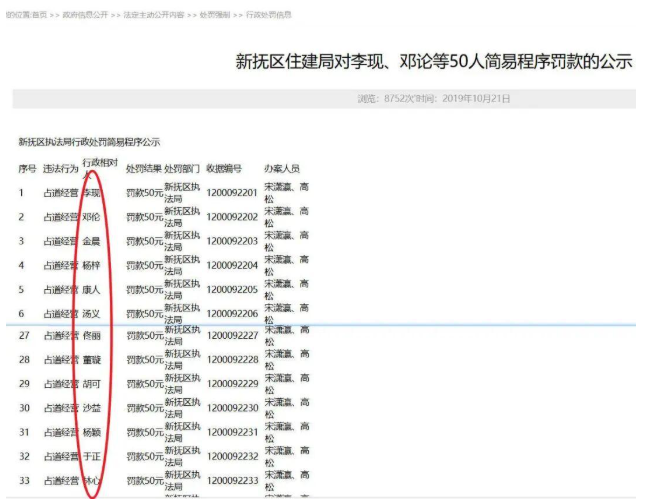Screen dimensions: 663x502
Task: Click the page title 新抚区住建局对李现、邓伦等50人简易程序罚款的公示
Action: click(433, 62)
